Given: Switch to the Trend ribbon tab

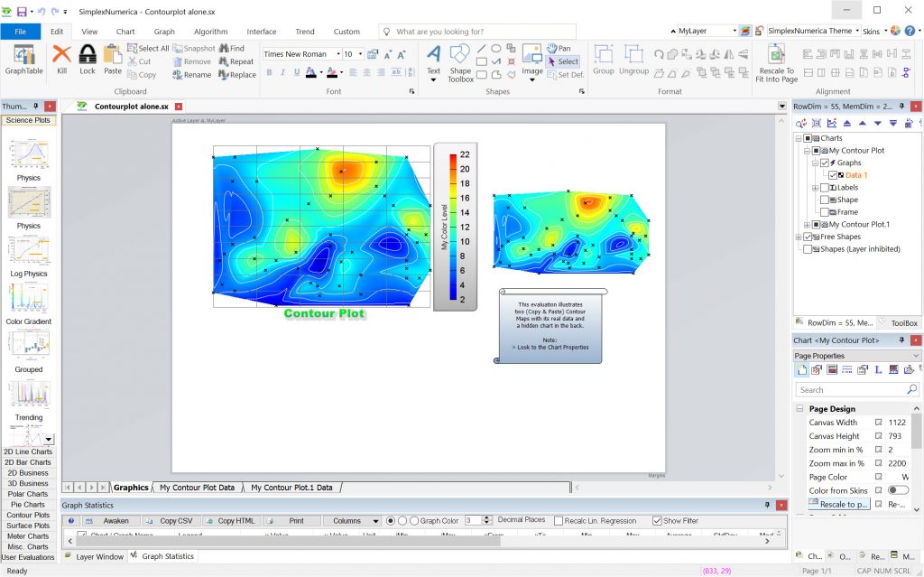Looking at the screenshot, I should [305, 32].
